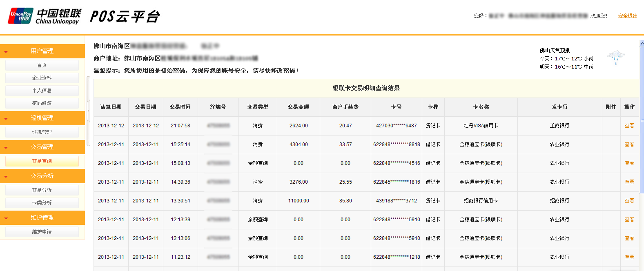The width and height of the screenshot is (644, 271).
Task: Click the 交易日期 column header
Action: click(146, 107)
